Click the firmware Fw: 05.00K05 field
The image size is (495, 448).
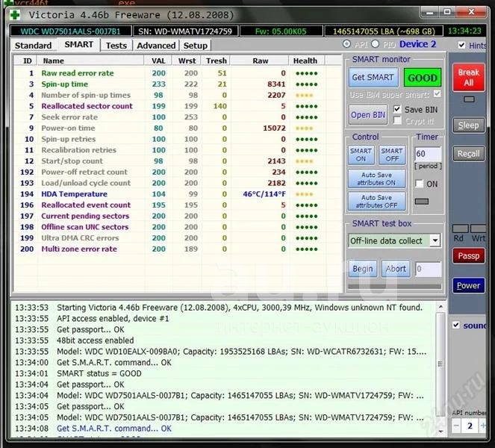[281, 31]
